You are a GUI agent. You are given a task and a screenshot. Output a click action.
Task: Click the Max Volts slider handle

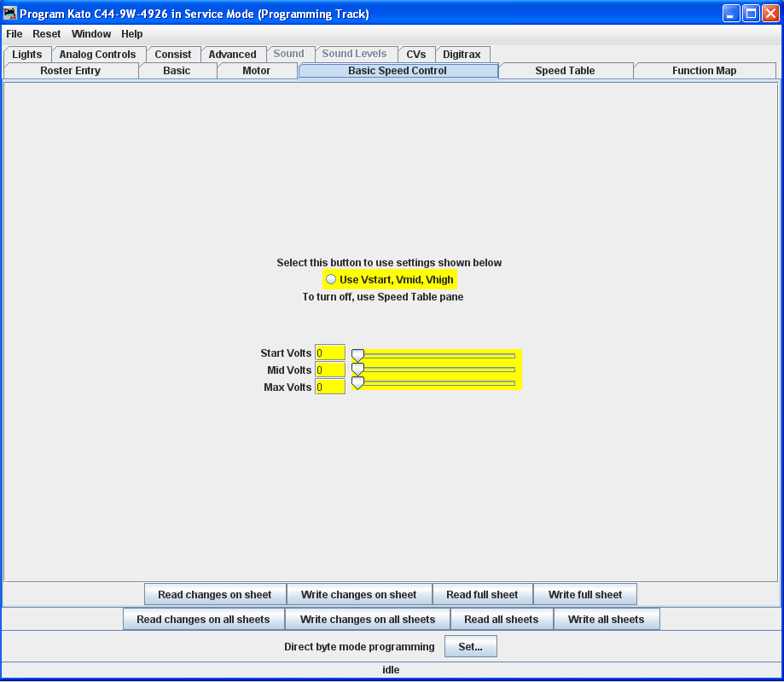coord(358,383)
